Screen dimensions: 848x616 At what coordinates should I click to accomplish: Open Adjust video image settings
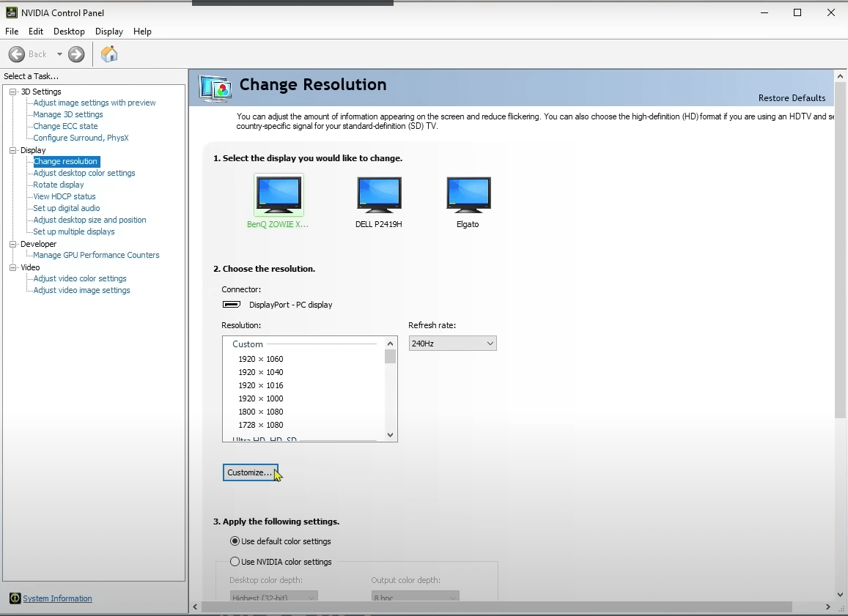pyautogui.click(x=81, y=290)
